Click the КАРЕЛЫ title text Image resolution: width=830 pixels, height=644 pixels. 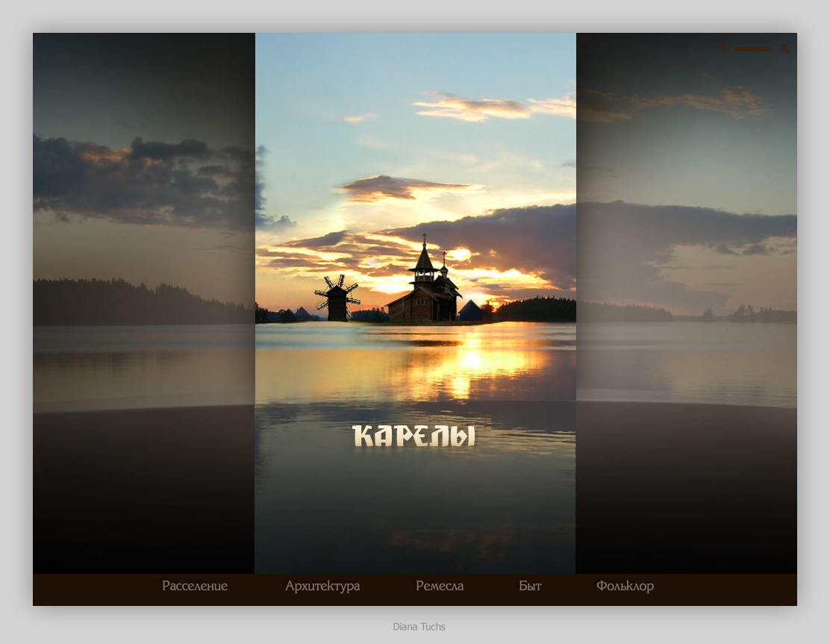414,437
